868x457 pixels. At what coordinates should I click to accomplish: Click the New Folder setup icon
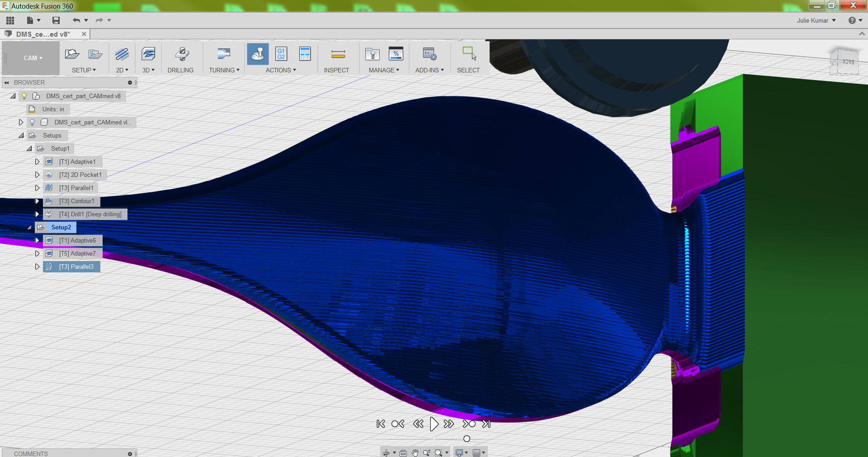coord(95,54)
